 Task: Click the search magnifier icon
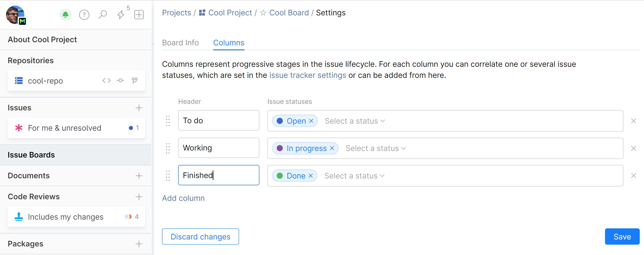pyautogui.click(x=103, y=14)
